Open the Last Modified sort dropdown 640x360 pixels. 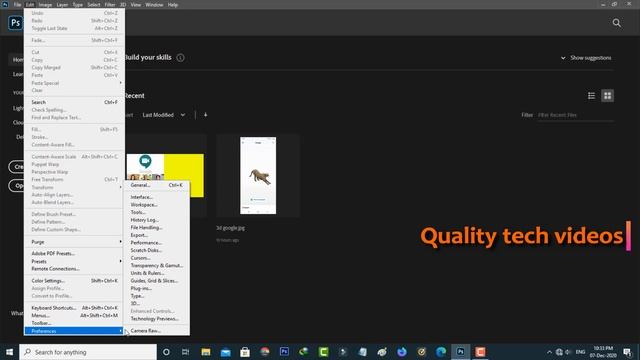[163, 115]
